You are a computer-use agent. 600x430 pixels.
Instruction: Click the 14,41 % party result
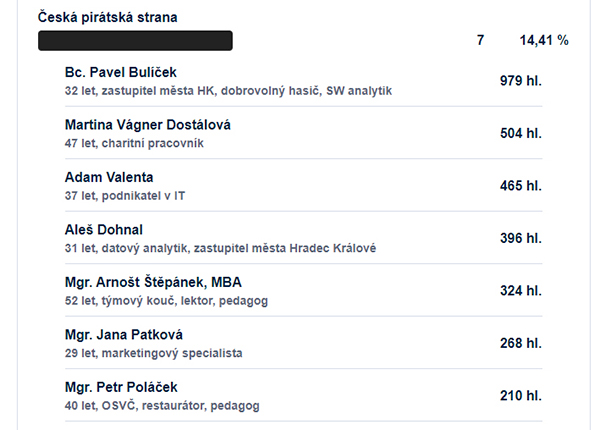[544, 40]
